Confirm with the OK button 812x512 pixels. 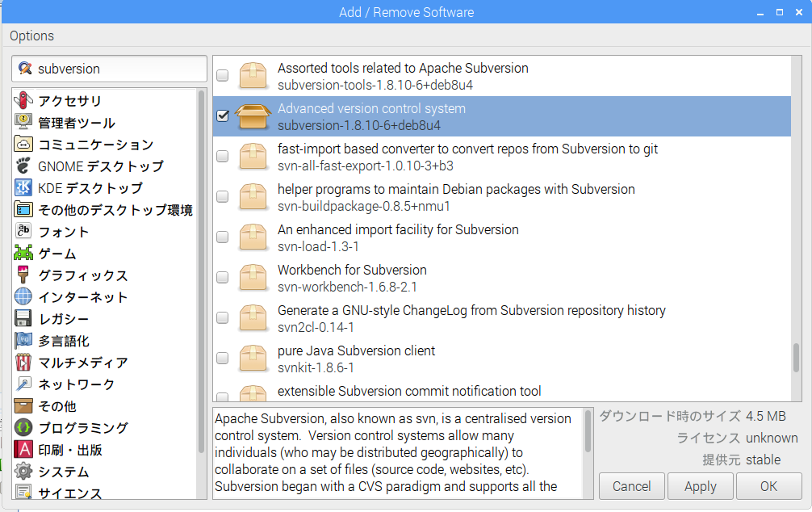click(x=768, y=486)
